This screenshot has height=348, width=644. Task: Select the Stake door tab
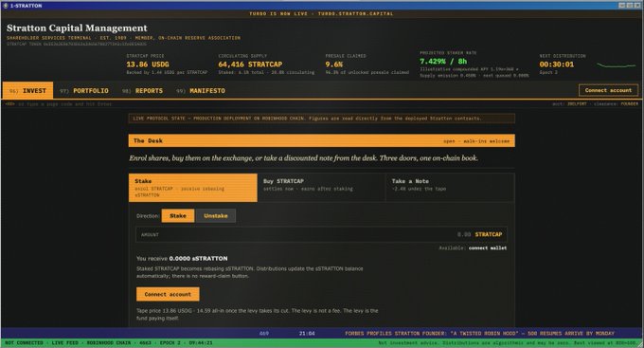point(193,188)
